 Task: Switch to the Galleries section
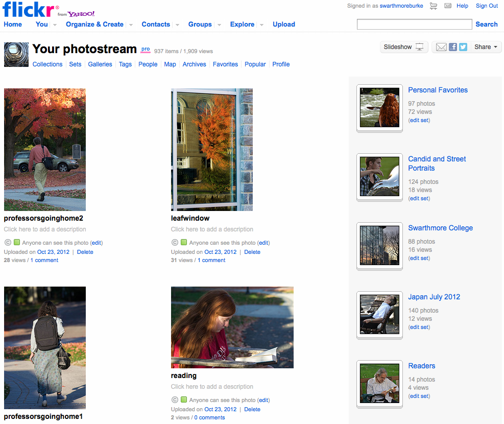tap(100, 64)
